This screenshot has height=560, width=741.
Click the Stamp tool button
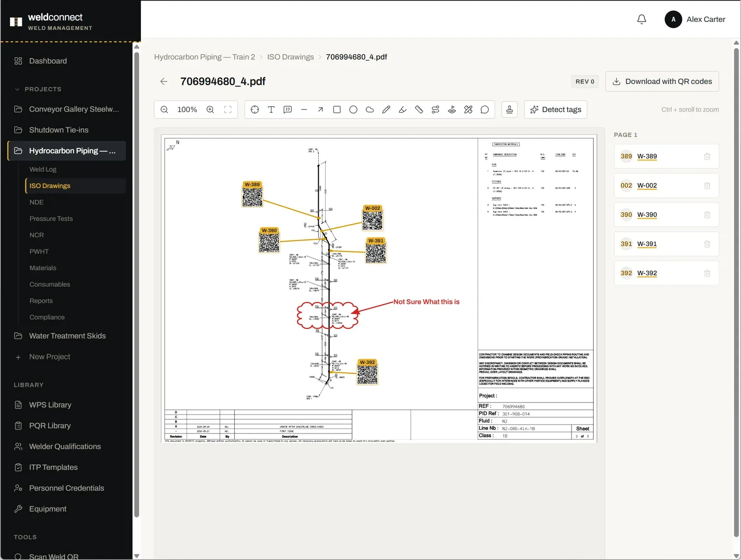pos(509,110)
